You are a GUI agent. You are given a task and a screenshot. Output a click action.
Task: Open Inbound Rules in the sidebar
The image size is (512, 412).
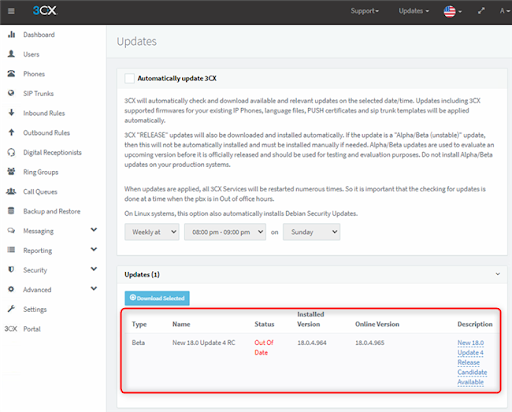44,113
